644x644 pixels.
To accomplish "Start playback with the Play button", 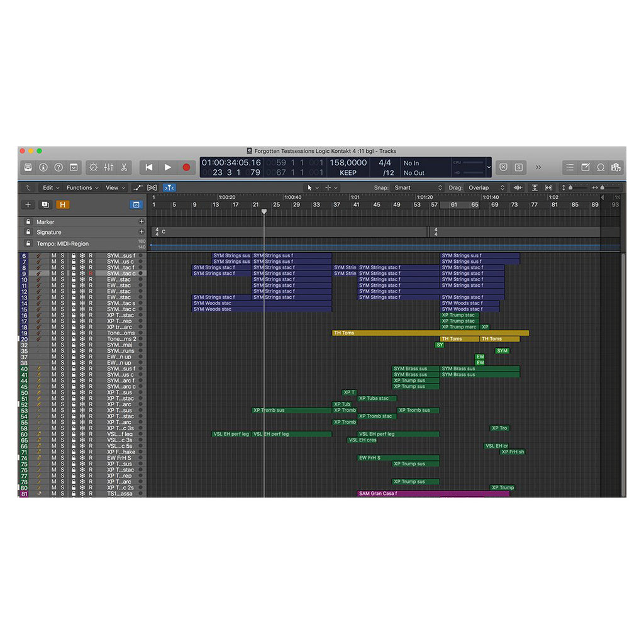I will pyautogui.click(x=167, y=167).
